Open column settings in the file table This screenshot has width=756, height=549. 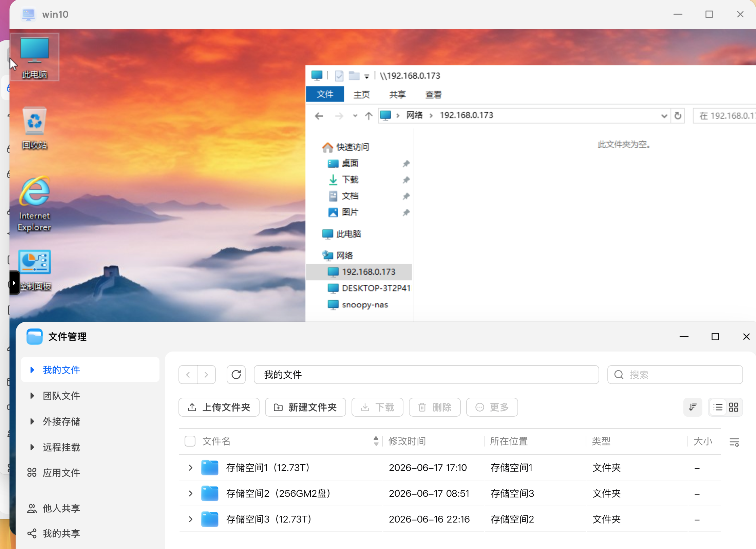734,442
